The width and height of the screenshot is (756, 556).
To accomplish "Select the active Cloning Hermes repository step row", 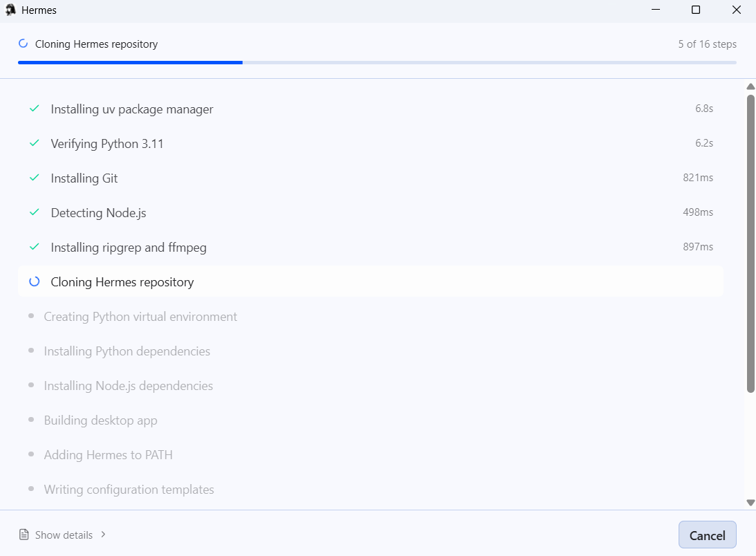I will [371, 281].
